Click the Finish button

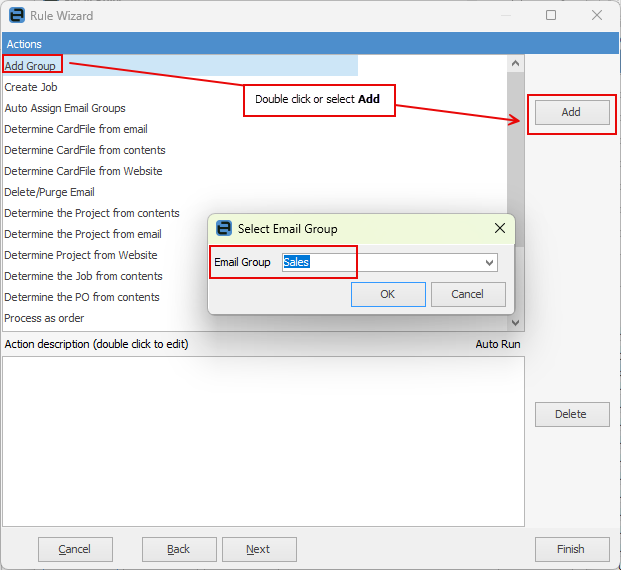point(572,549)
